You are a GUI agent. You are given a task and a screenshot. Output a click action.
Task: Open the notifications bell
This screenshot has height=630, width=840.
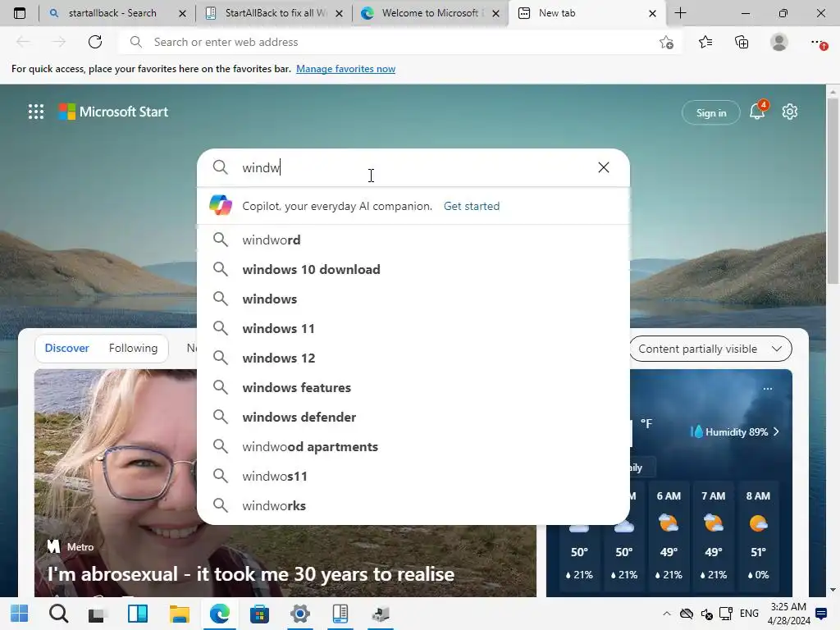tap(757, 111)
